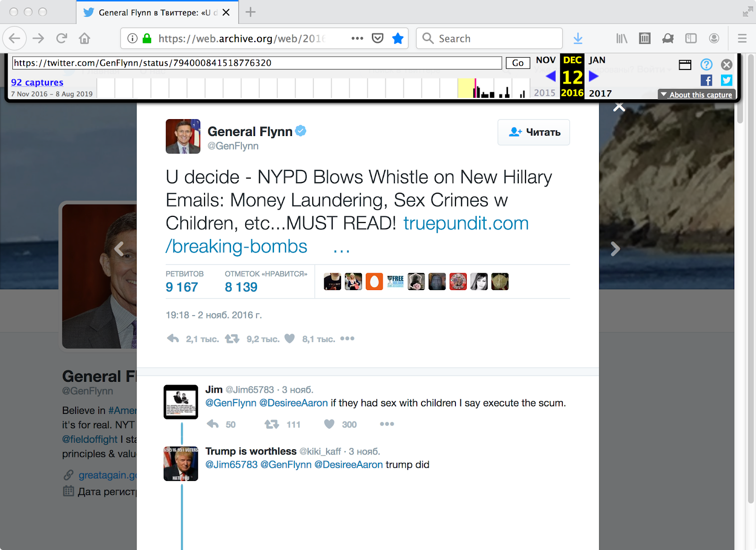Viewport: 756px width, 550px height.
Task: Reply to Jim's tweet
Action: coord(213,424)
